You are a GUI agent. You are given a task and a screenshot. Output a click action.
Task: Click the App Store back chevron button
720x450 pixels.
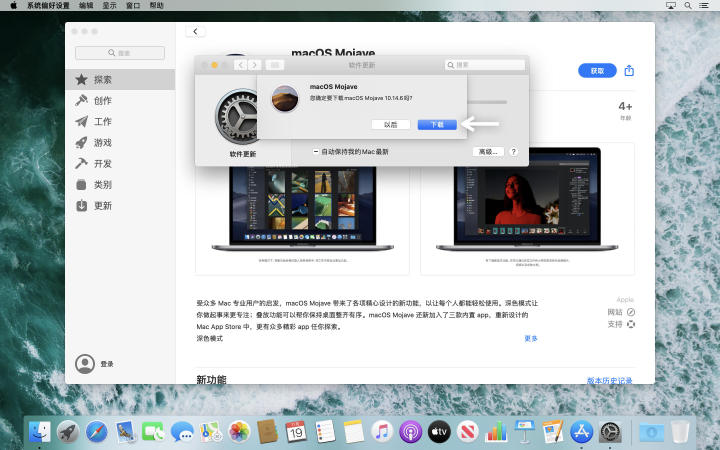pyautogui.click(x=195, y=31)
